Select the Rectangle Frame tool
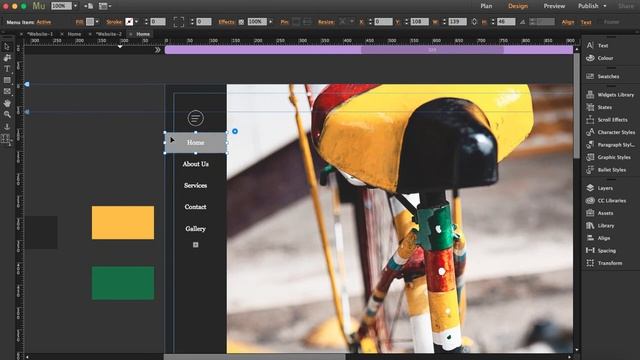This screenshot has height=360, width=640. click(7, 91)
